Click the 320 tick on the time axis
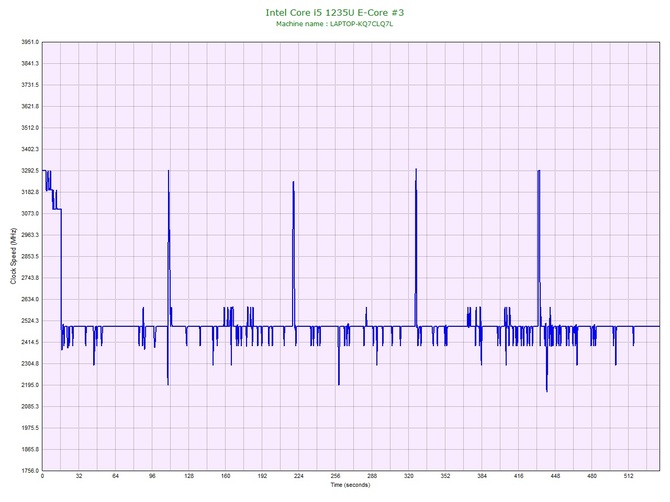The height and width of the screenshot is (502, 670). [x=409, y=476]
